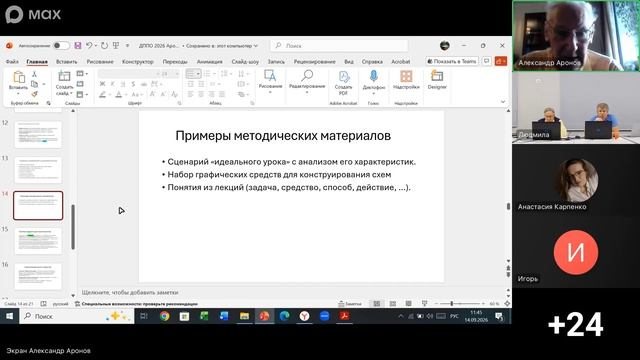Screen dimensions: 640x360
Task: Switch to the Переходы ribbon tab
Action: click(x=175, y=62)
